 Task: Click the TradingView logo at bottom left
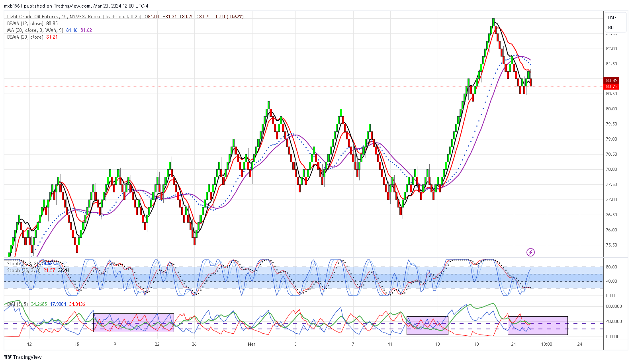pos(23,357)
